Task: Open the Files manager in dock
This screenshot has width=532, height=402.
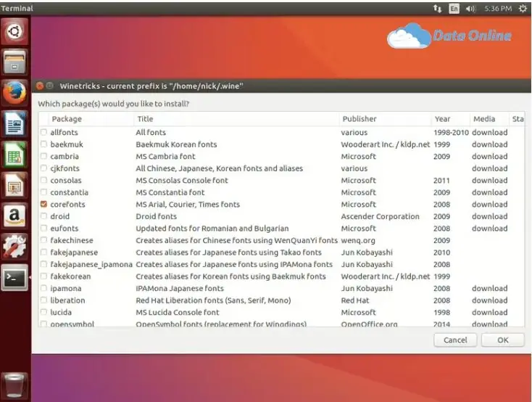Action: [x=14, y=62]
